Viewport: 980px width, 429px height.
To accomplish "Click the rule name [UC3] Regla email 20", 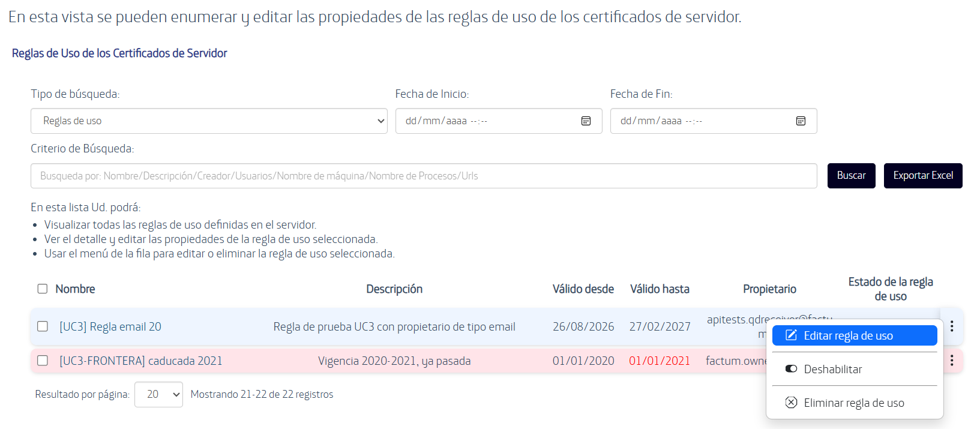I will point(110,326).
